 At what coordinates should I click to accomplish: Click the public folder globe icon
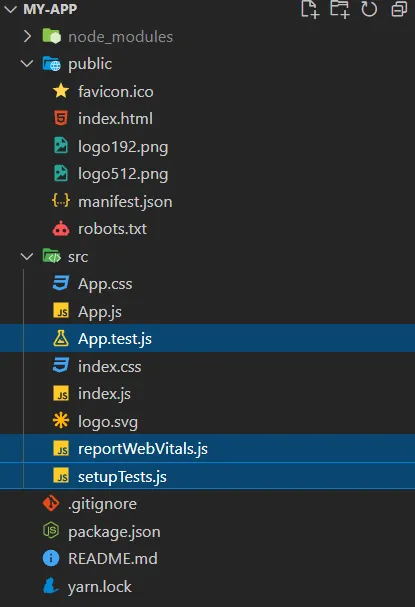tap(51, 63)
